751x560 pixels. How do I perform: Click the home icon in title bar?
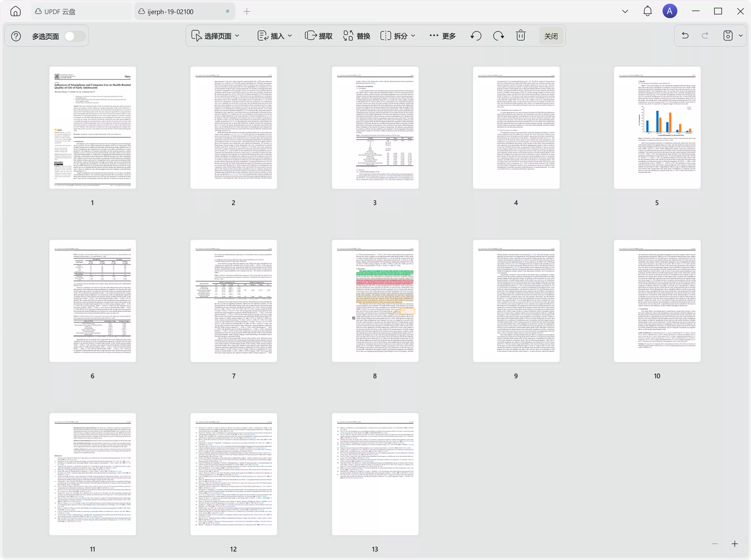click(16, 11)
